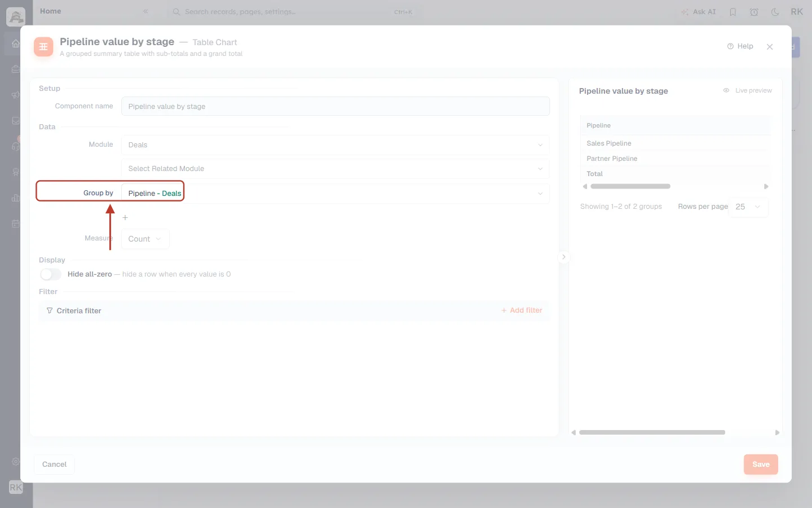The width and height of the screenshot is (812, 508).
Task: Click the app logo in the sidebar
Action: coord(16,16)
